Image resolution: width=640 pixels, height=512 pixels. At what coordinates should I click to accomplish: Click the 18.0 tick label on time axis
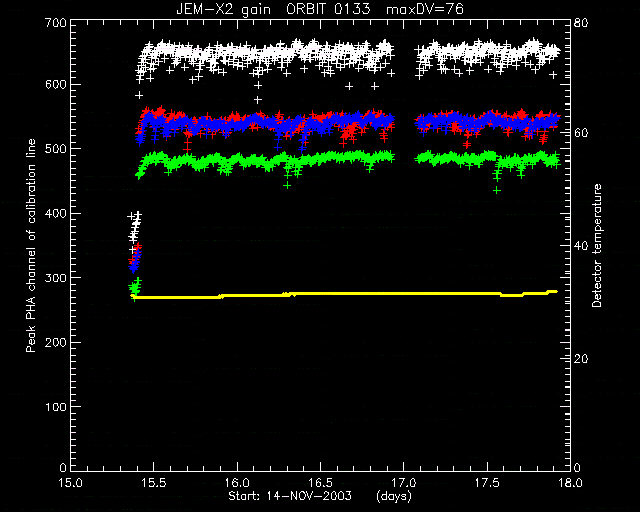(x=570, y=483)
